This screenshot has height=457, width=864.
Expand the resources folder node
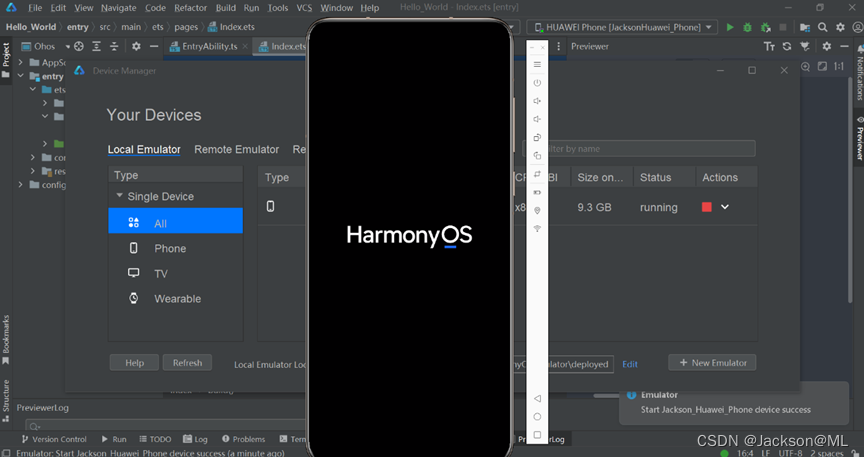33,171
